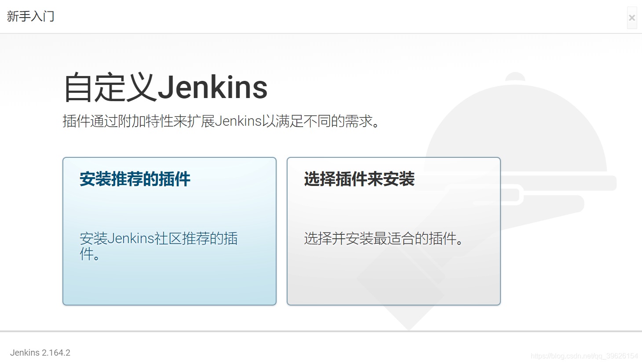Click the tray base of cloche graphic
This screenshot has height=364, width=642.
point(558,183)
